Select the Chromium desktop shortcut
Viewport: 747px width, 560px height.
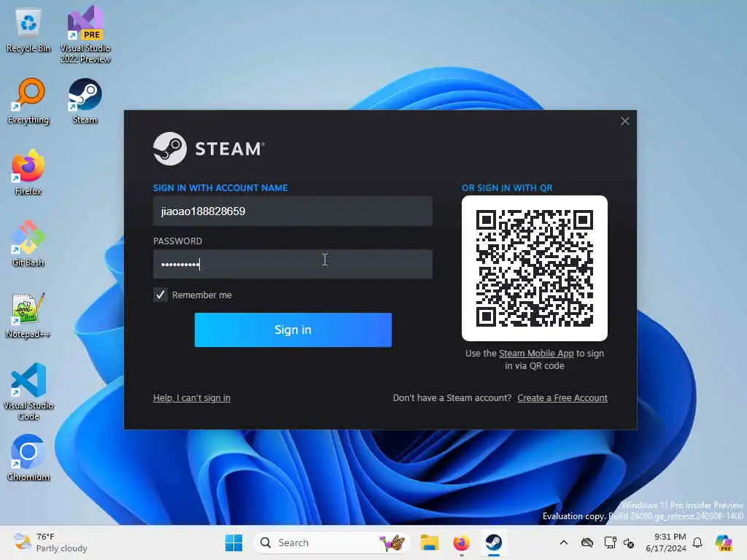click(28, 458)
